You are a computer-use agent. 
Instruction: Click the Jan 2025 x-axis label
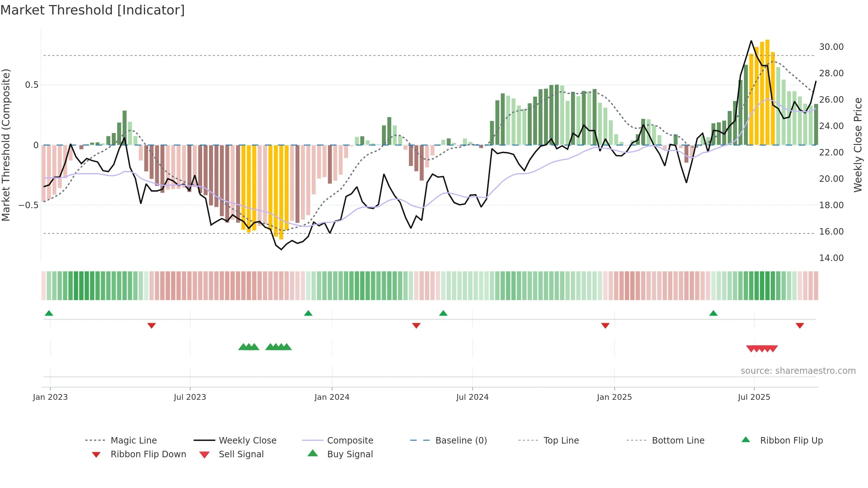[x=614, y=397]
